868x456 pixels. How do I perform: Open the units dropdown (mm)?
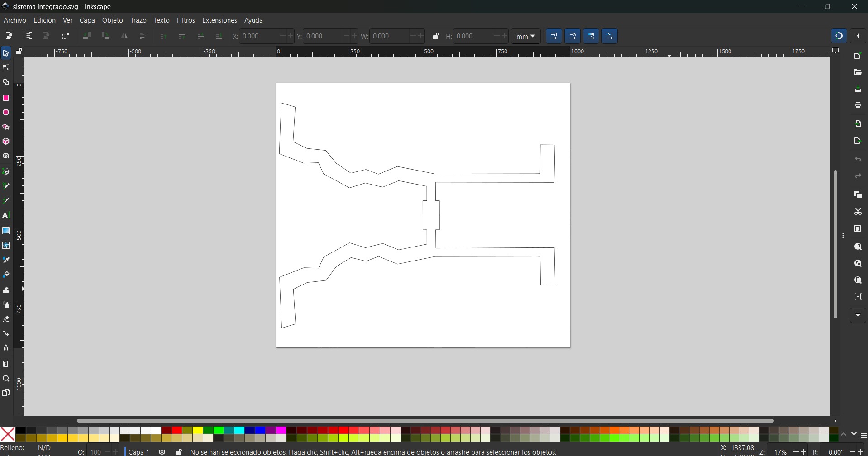526,36
